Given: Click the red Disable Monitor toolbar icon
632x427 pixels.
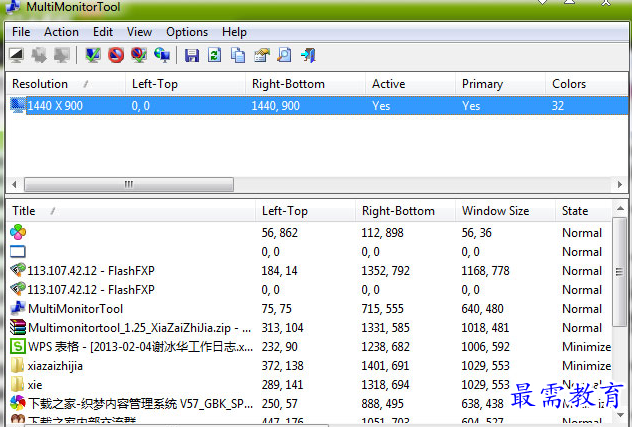Looking at the screenshot, I should [115, 56].
